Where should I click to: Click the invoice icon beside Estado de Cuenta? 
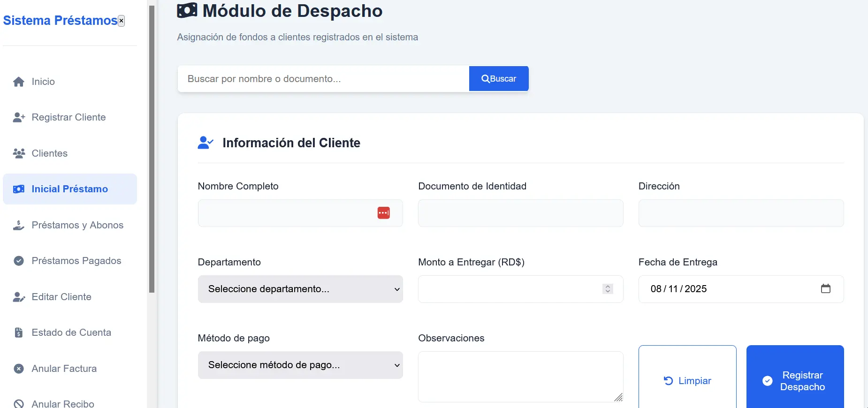coord(19,332)
